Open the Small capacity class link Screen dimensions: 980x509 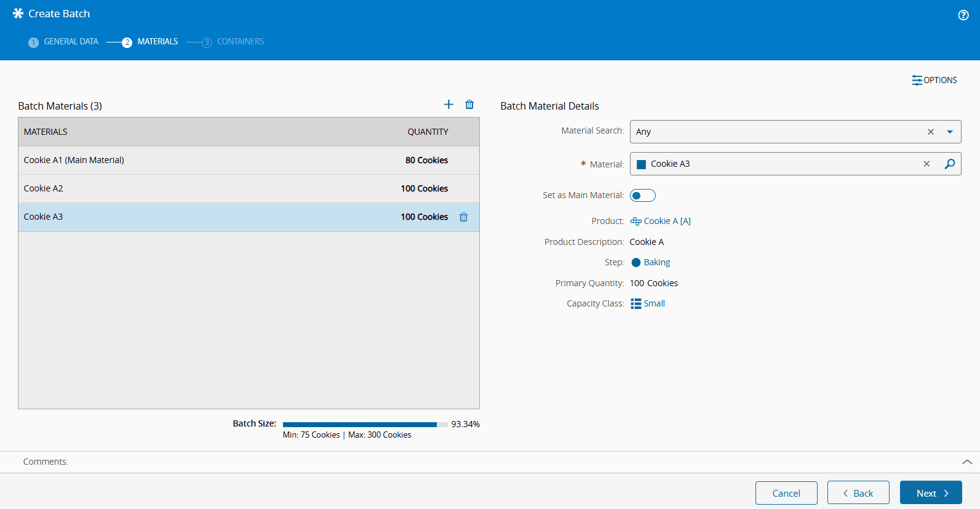(654, 303)
